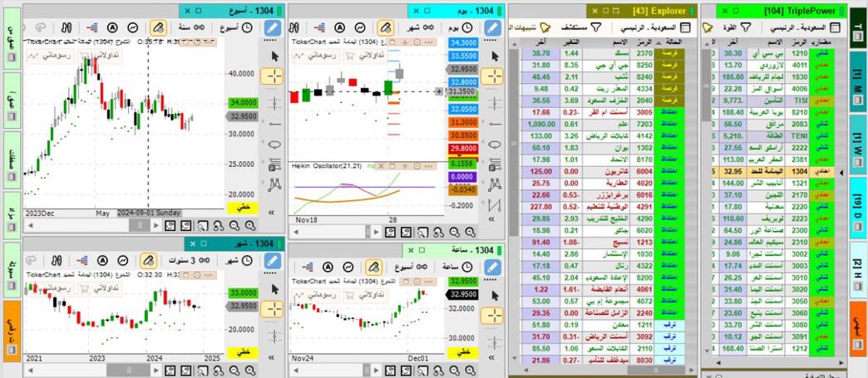Open Saudi main market selector in Explorer
The height and width of the screenshot is (378, 868).
tap(654, 27)
